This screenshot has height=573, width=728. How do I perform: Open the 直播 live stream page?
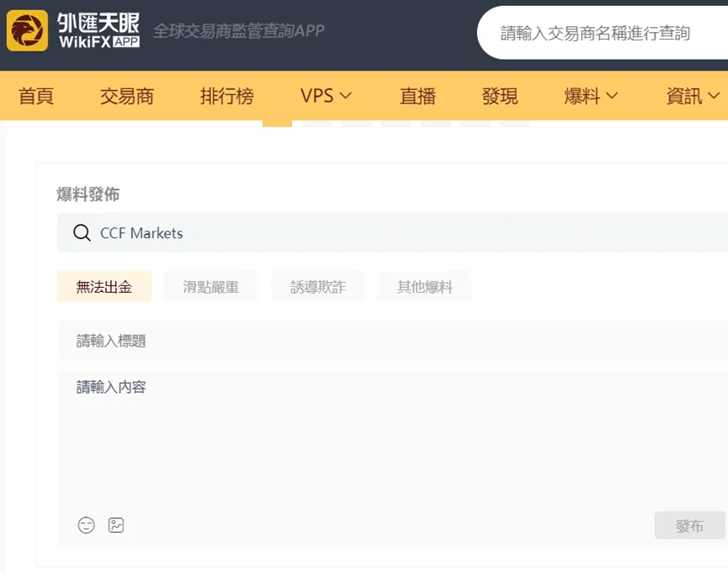coord(417,96)
